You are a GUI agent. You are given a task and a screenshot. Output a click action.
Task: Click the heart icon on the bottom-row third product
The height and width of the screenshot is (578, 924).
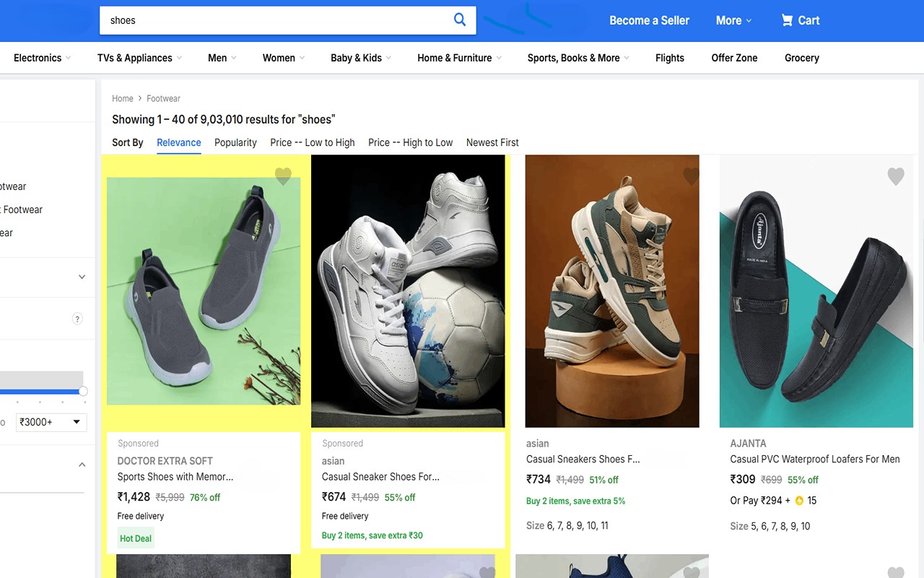point(692,572)
